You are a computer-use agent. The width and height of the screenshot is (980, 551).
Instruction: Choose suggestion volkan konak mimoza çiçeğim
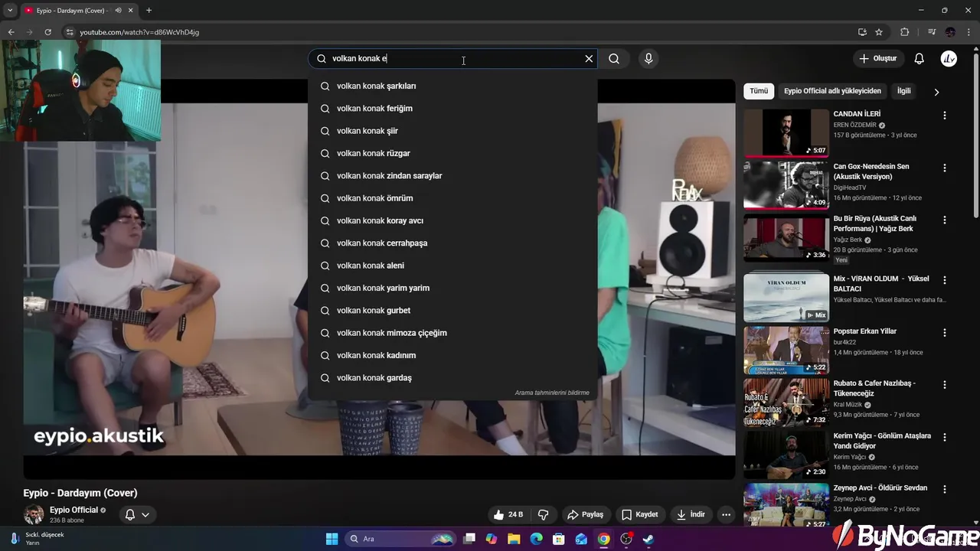tap(452, 333)
